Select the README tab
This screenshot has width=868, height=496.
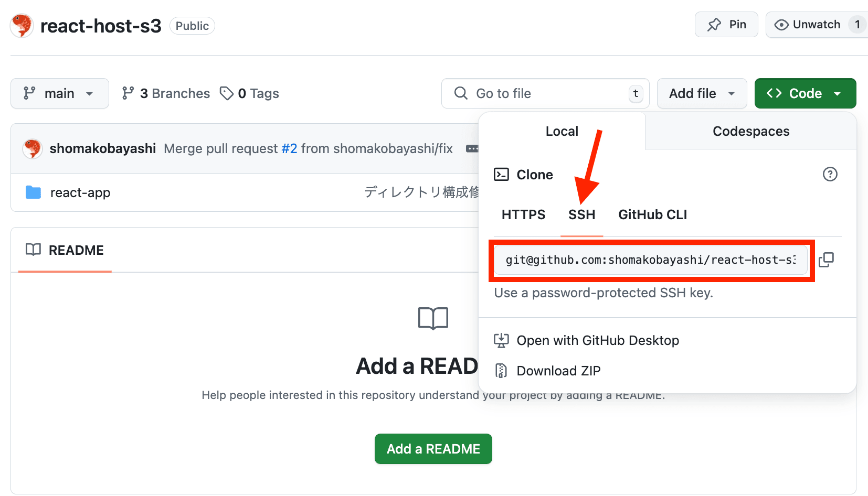pos(65,250)
